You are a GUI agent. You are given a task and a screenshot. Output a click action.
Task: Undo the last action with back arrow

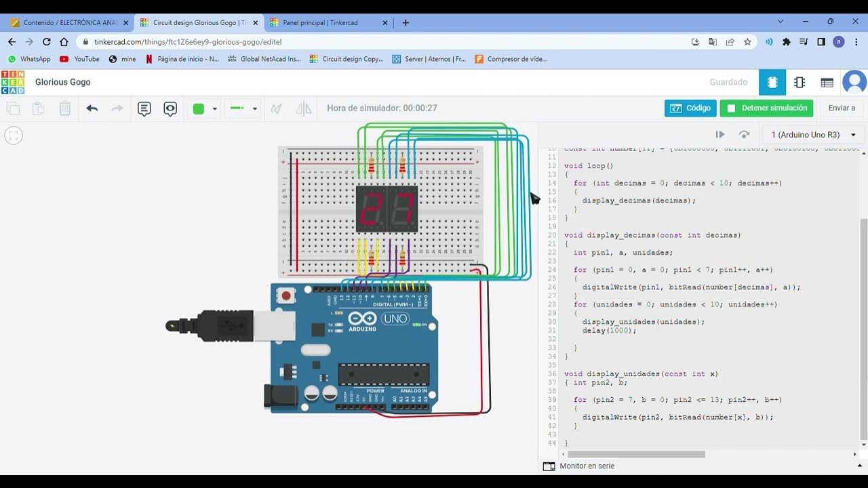(x=92, y=108)
